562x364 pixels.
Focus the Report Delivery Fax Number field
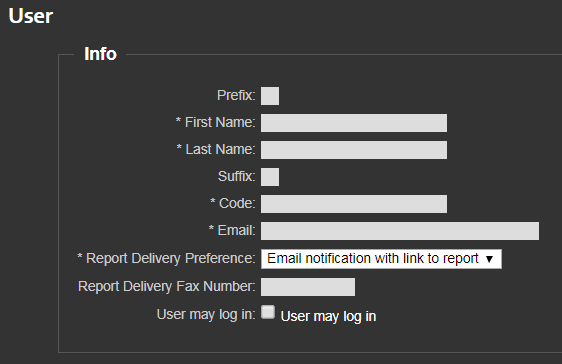(x=308, y=287)
